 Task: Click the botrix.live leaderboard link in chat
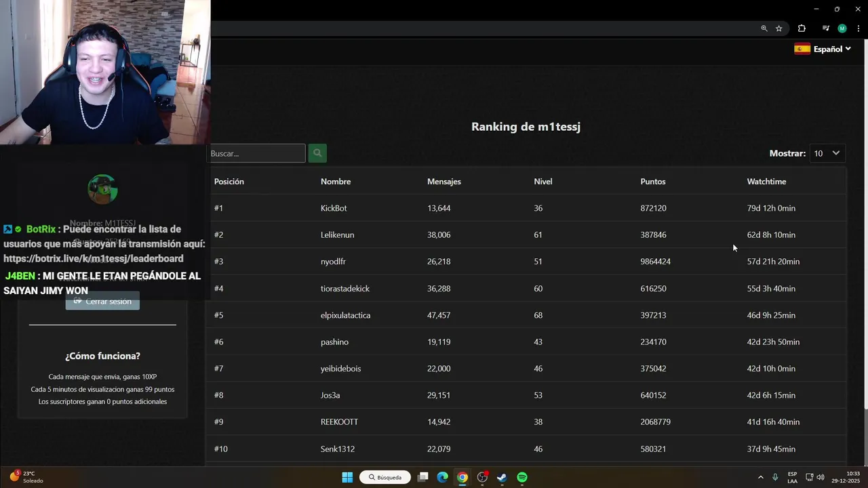[x=94, y=259]
